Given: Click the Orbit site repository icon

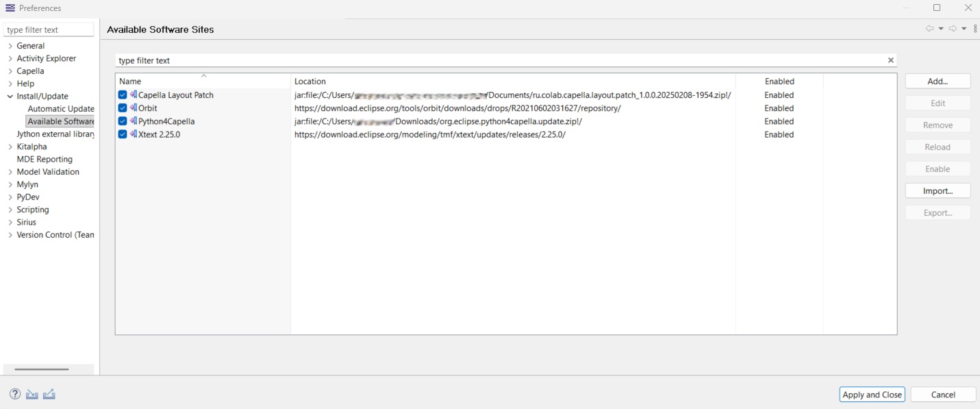Looking at the screenshot, I should tap(134, 108).
